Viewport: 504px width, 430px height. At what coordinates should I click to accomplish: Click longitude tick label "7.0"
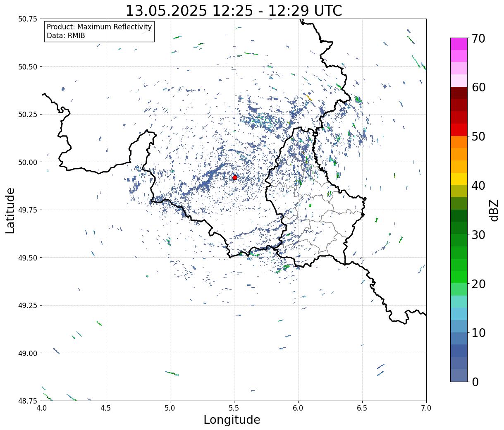[426, 408]
